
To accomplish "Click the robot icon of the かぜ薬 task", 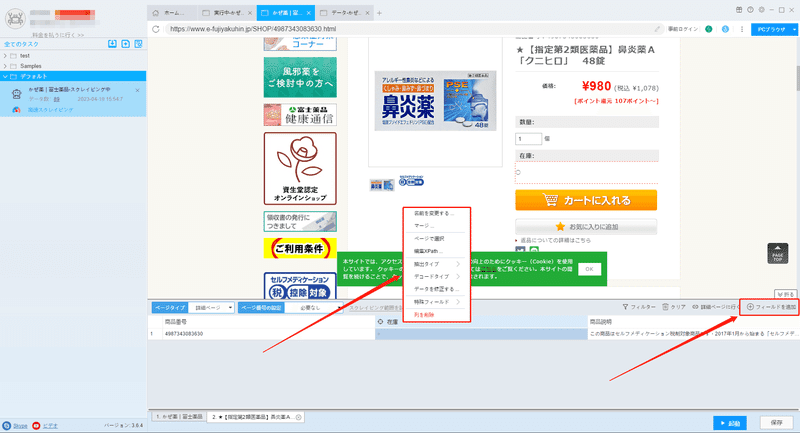I will (17, 94).
